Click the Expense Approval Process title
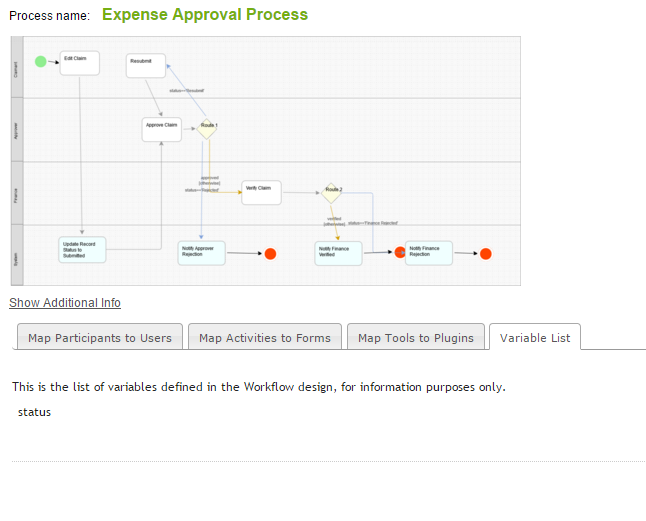 click(x=205, y=15)
